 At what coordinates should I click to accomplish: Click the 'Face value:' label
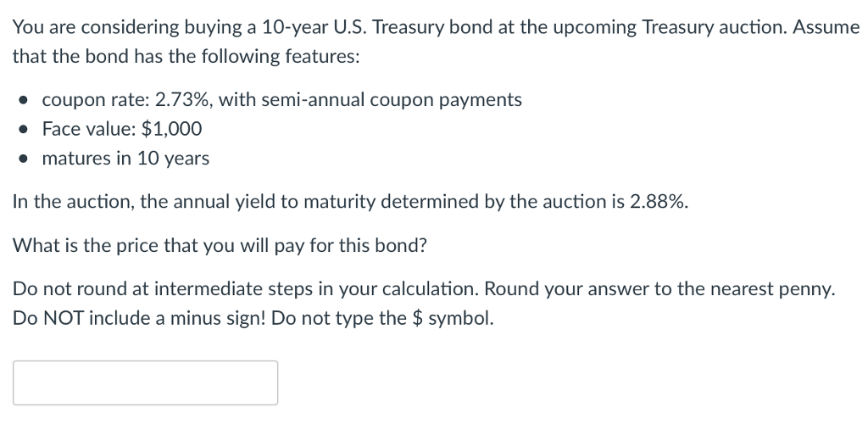pyautogui.click(x=89, y=129)
